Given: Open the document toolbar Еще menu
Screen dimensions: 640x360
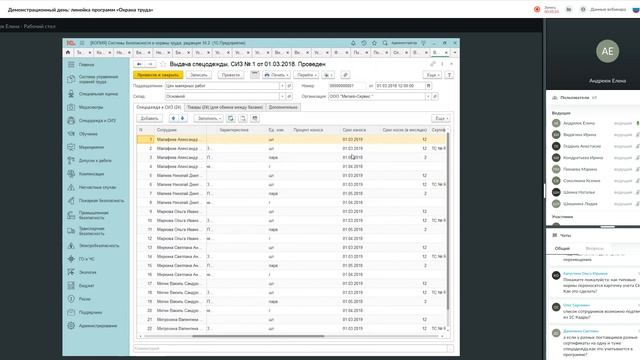Looking at the screenshot, I should (x=432, y=75).
